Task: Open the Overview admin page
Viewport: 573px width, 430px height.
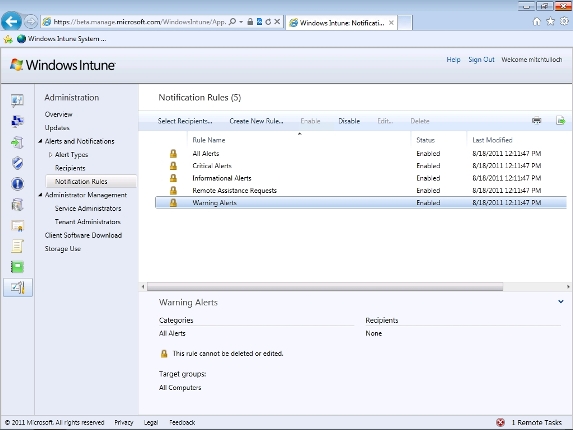Action: (58, 114)
